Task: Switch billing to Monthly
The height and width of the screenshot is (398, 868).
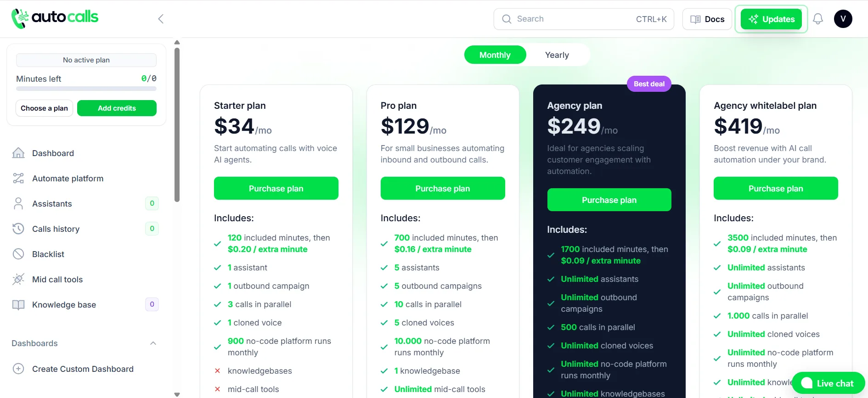Action: (495, 55)
